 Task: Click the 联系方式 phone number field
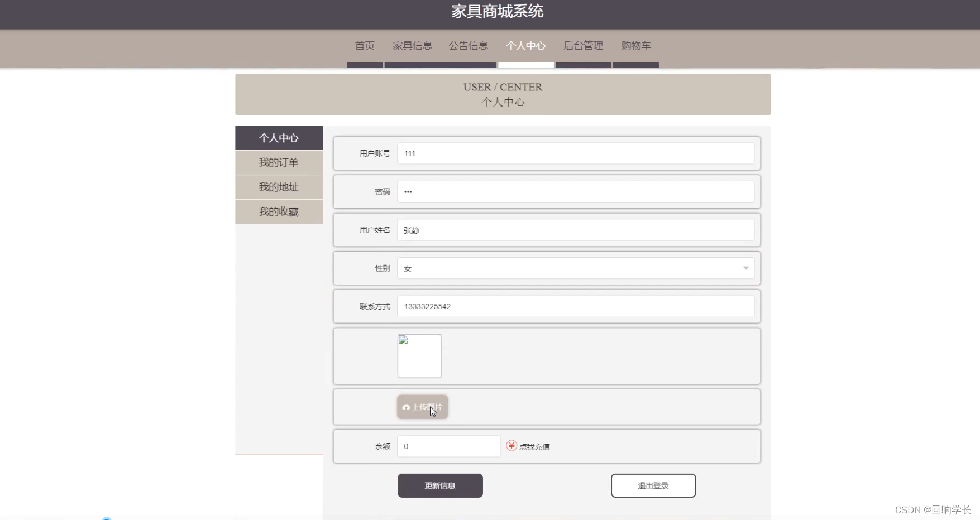click(x=575, y=306)
